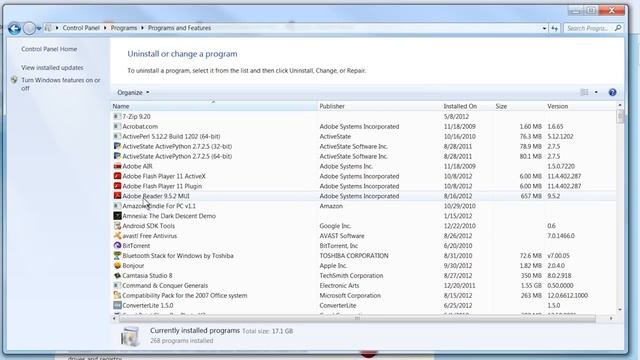Sort by the Size column header
640x360 pixels.
[x=519, y=106]
